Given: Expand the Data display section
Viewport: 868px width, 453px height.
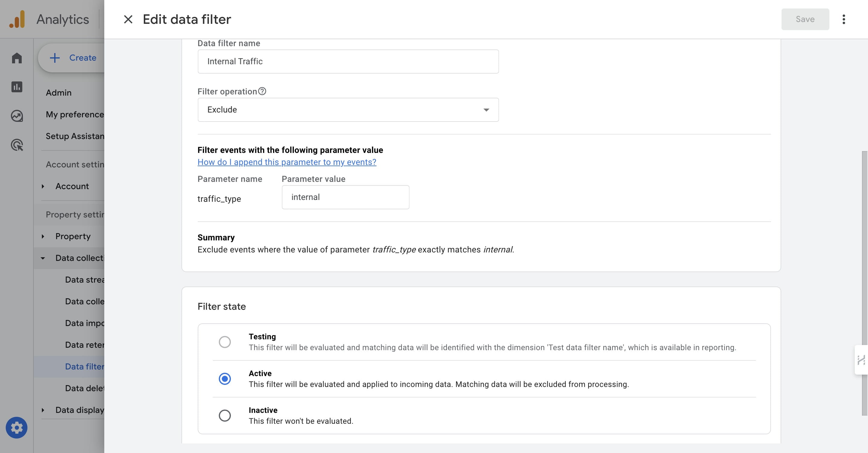Looking at the screenshot, I should tap(43, 410).
